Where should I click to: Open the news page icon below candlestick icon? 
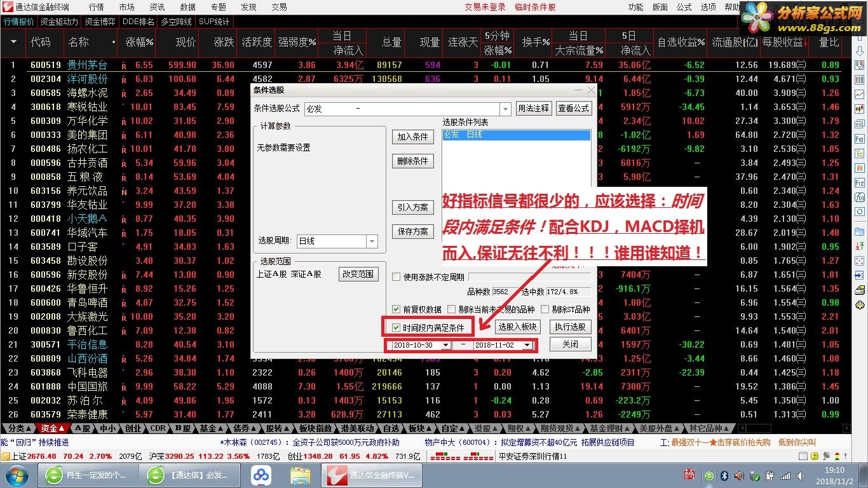pos(859,125)
